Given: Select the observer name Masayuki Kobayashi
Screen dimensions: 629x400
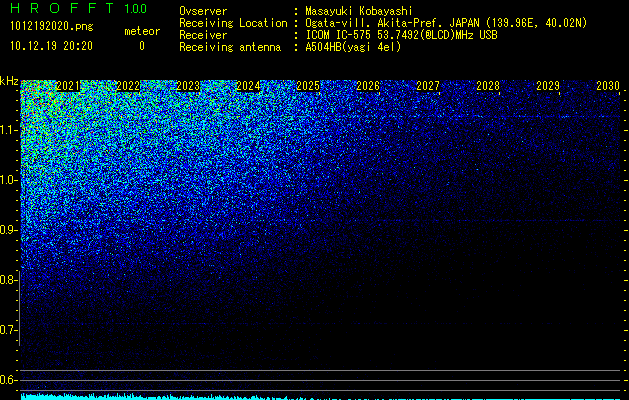Looking at the screenshot, I should [x=359, y=11].
